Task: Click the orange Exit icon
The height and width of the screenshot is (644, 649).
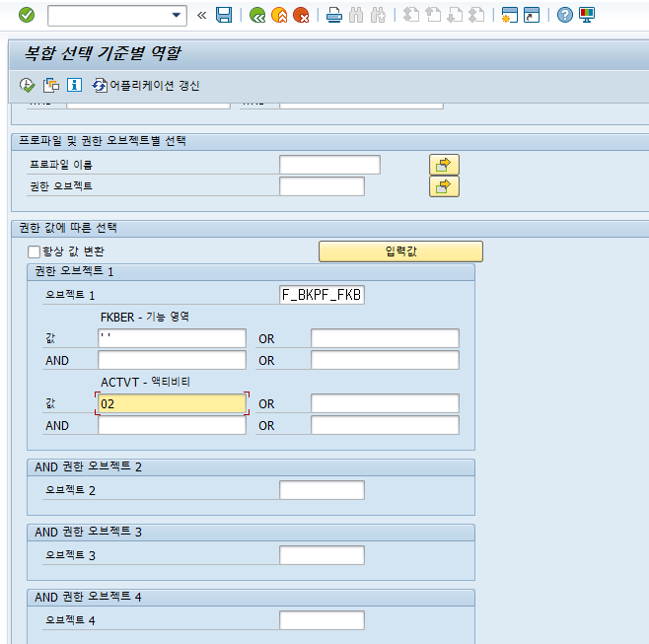Action: point(279,16)
